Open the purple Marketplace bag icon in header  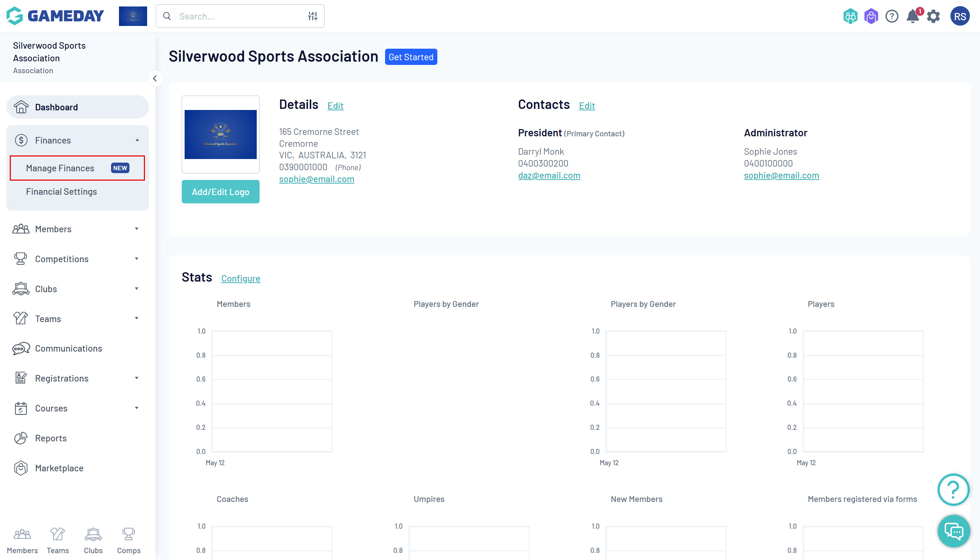[x=871, y=17]
